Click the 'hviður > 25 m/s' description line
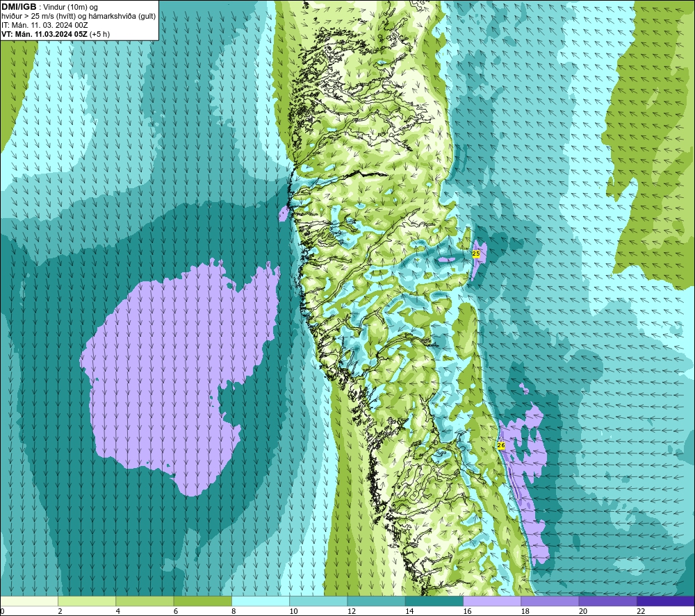The height and width of the screenshot is (616, 695). (79, 17)
